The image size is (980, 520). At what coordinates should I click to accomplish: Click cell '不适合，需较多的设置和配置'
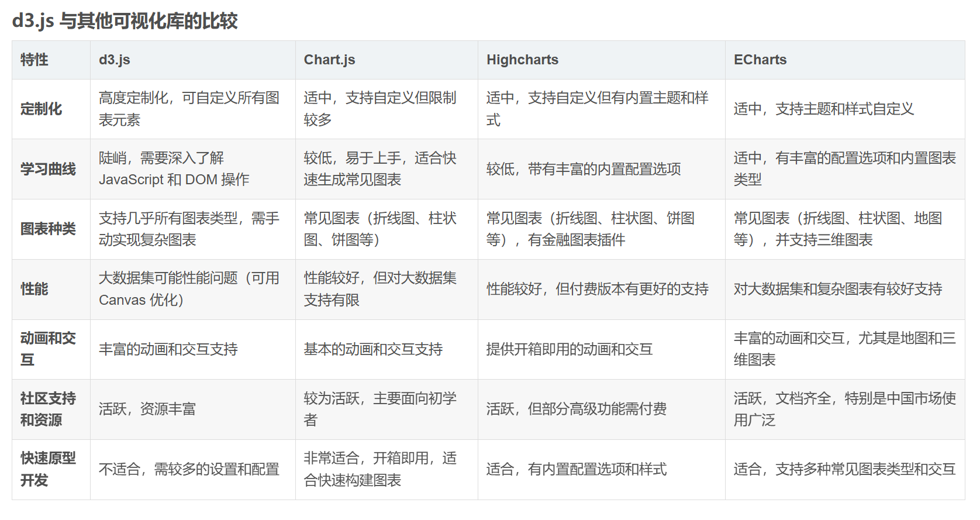(193, 469)
